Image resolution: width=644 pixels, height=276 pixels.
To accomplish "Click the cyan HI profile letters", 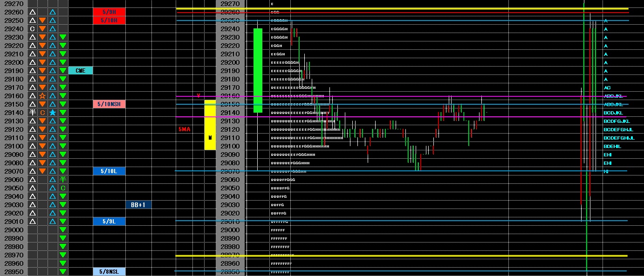I will pos(606,172).
